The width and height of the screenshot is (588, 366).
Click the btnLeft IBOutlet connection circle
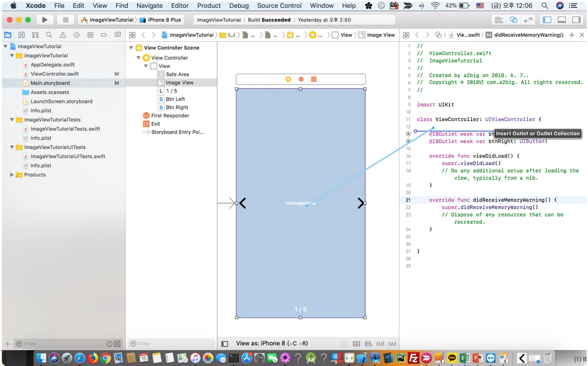pyautogui.click(x=408, y=134)
